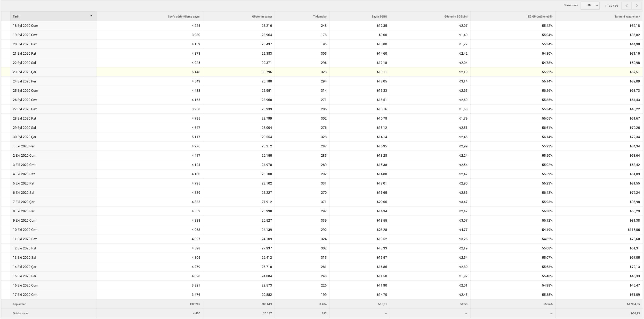This screenshot has height=319, width=644.
Task: Sort by Gösterim sayısı column header
Action: point(262,16)
